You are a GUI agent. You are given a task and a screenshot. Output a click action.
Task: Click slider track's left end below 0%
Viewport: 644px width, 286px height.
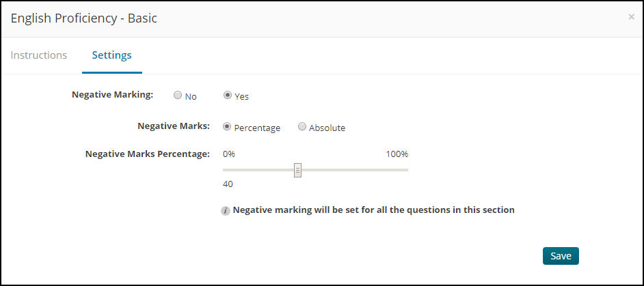[x=225, y=170]
